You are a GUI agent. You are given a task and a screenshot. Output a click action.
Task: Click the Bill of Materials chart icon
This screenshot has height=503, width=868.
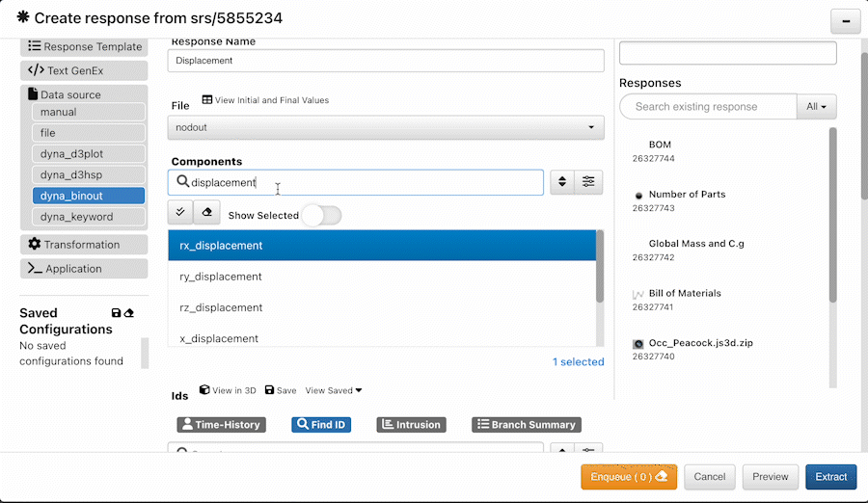[638, 295]
